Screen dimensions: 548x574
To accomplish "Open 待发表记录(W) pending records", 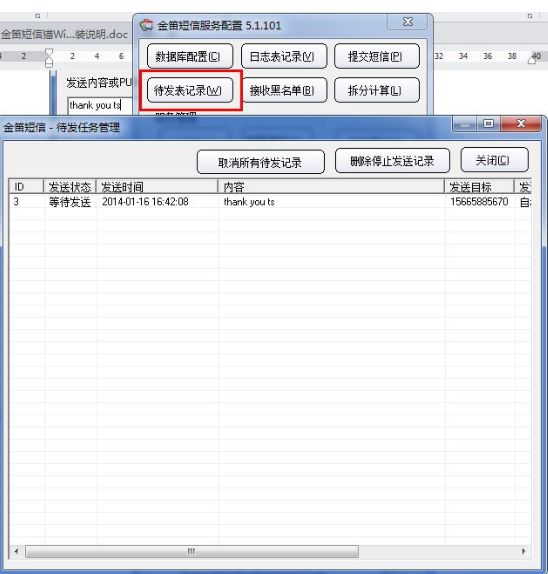I will click(x=190, y=90).
